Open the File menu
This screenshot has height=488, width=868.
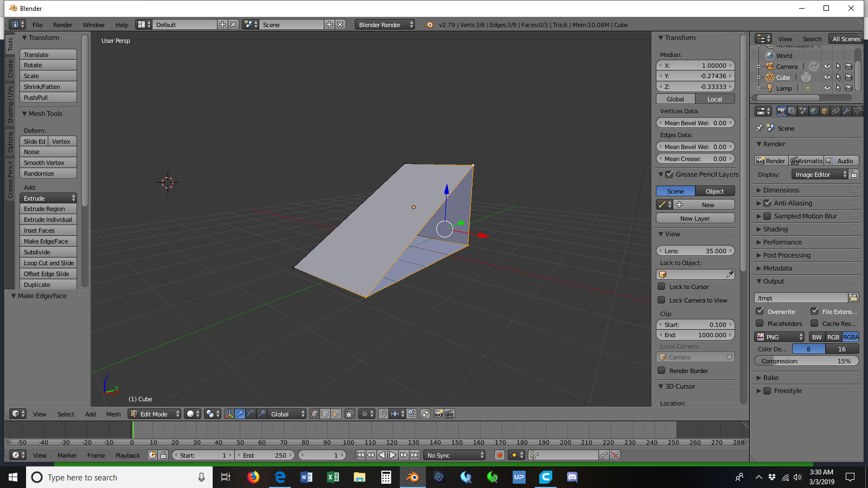click(37, 25)
